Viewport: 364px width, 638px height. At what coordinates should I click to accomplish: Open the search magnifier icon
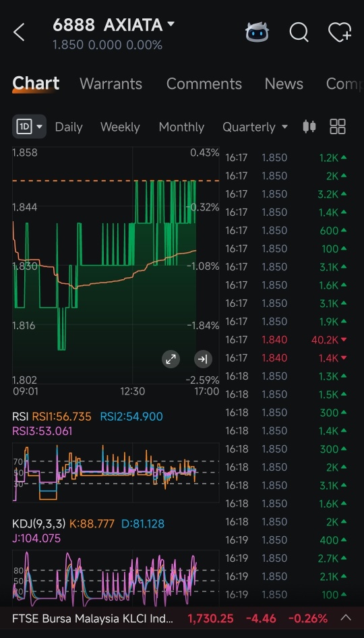pyautogui.click(x=299, y=32)
